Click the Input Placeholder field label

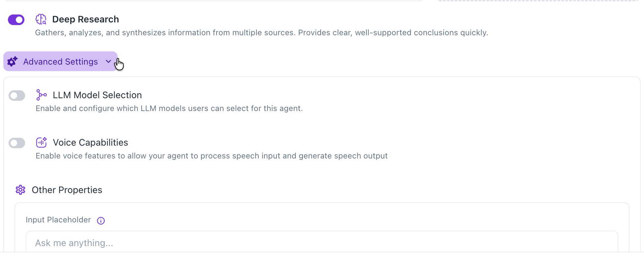pyautogui.click(x=58, y=220)
